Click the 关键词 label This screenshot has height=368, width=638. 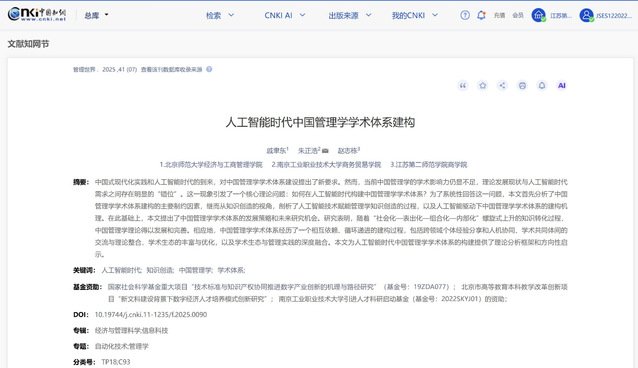[x=84, y=270]
